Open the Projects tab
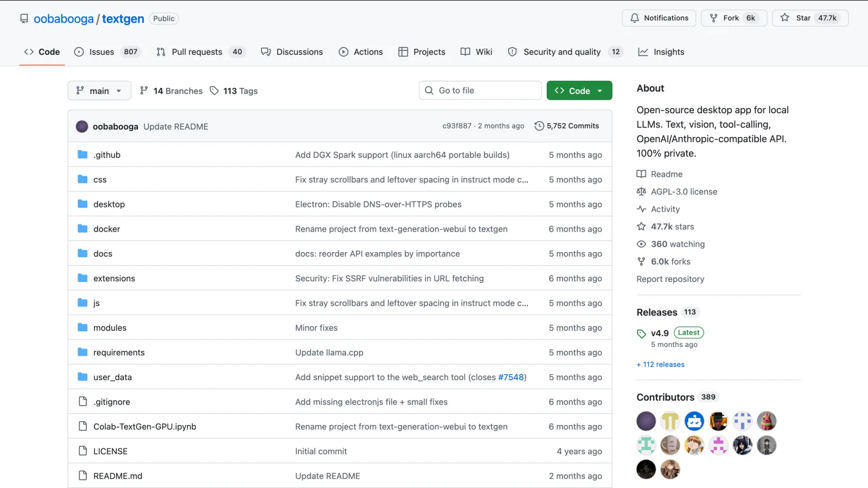This screenshot has height=488, width=868. coord(422,52)
